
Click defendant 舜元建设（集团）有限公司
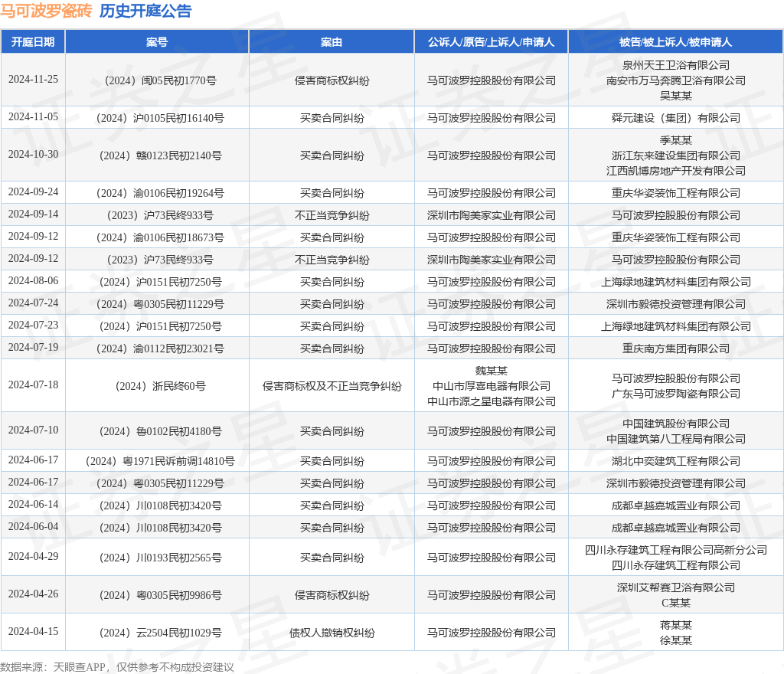675,118
